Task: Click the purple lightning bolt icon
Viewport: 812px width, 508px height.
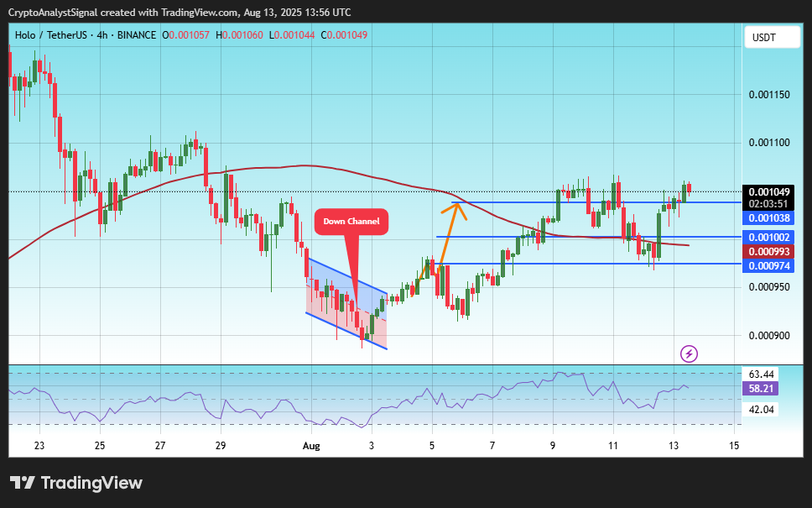Action: [689, 354]
